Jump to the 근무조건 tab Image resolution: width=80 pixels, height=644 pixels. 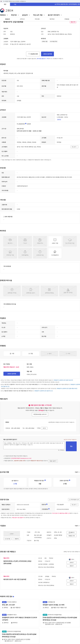(22, 19)
